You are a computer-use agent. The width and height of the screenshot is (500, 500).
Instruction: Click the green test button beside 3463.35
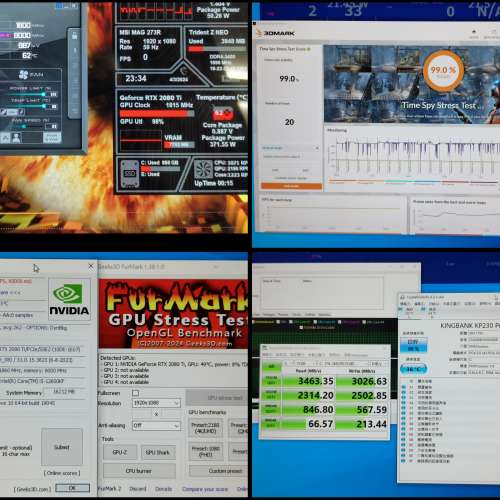coord(272,381)
